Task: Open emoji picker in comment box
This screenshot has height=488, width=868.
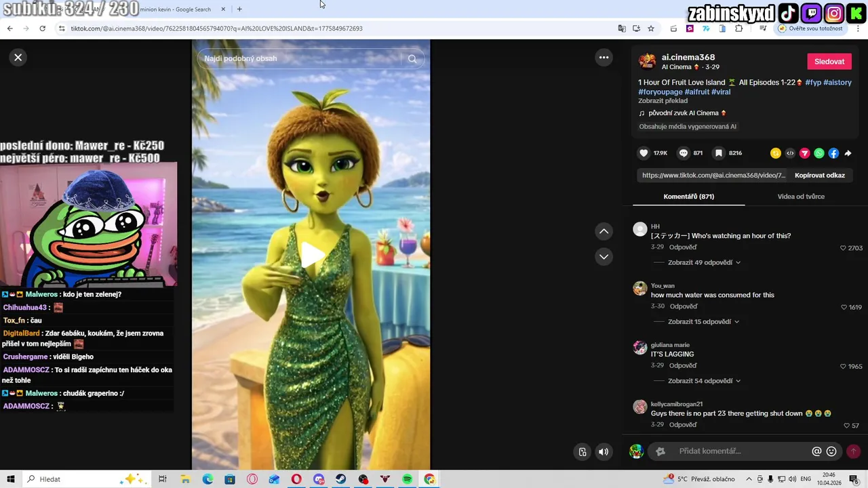Action: point(831,451)
